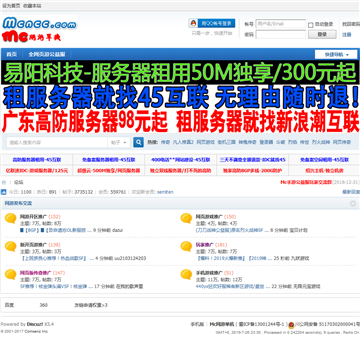Open ad link 免备案服务器租用-45互联
Viewport: 360px width, 360px height.
click(109, 160)
